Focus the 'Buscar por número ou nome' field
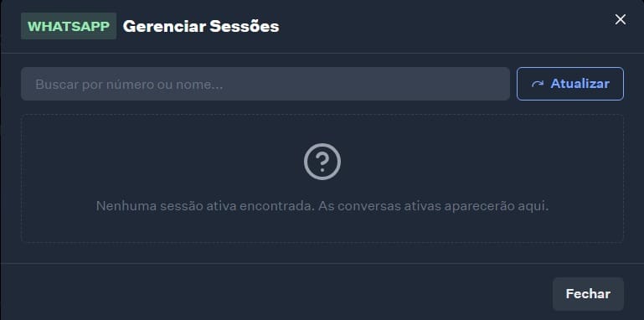Viewport: 644px width, 320px height. [265, 84]
